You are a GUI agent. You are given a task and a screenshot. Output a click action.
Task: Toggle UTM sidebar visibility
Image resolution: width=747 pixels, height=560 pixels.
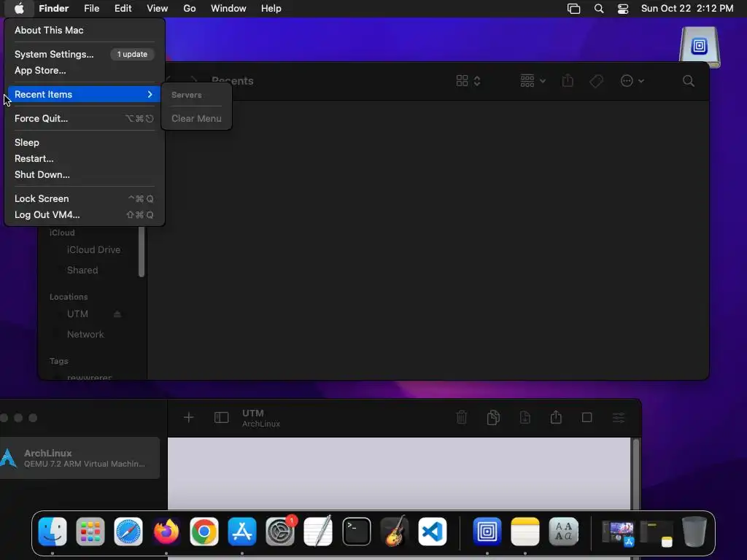(222, 418)
